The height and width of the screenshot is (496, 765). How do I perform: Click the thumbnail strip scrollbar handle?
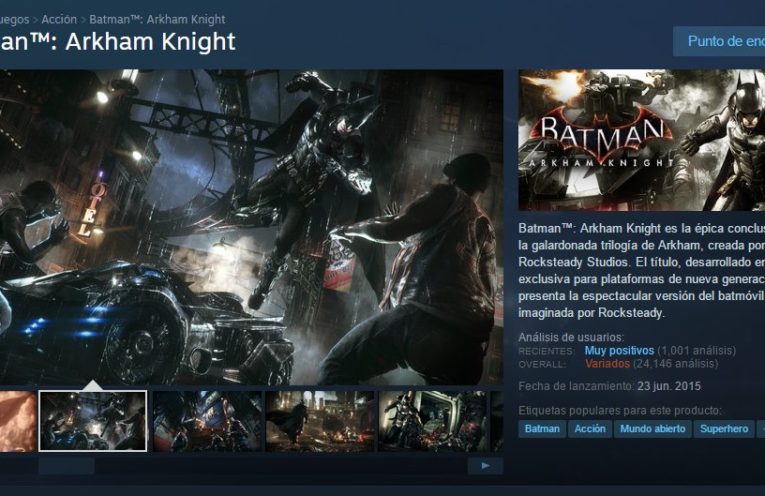tap(66, 466)
